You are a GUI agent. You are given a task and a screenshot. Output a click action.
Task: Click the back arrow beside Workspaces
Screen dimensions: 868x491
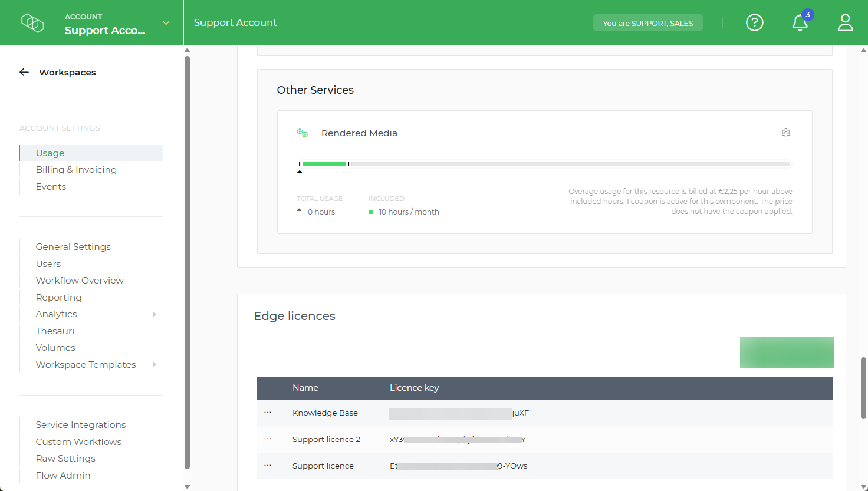(x=24, y=72)
